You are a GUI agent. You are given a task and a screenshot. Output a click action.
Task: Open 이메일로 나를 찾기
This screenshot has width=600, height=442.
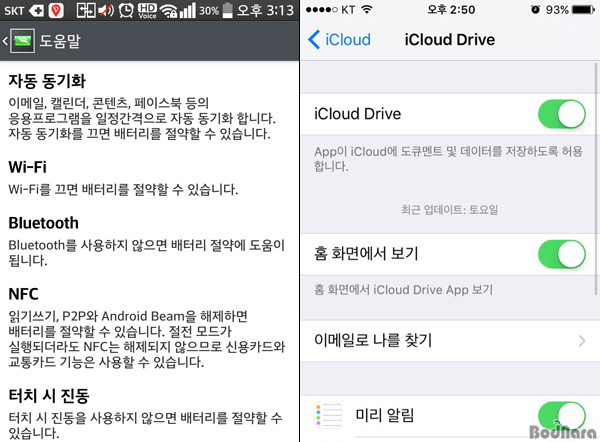coord(450,340)
